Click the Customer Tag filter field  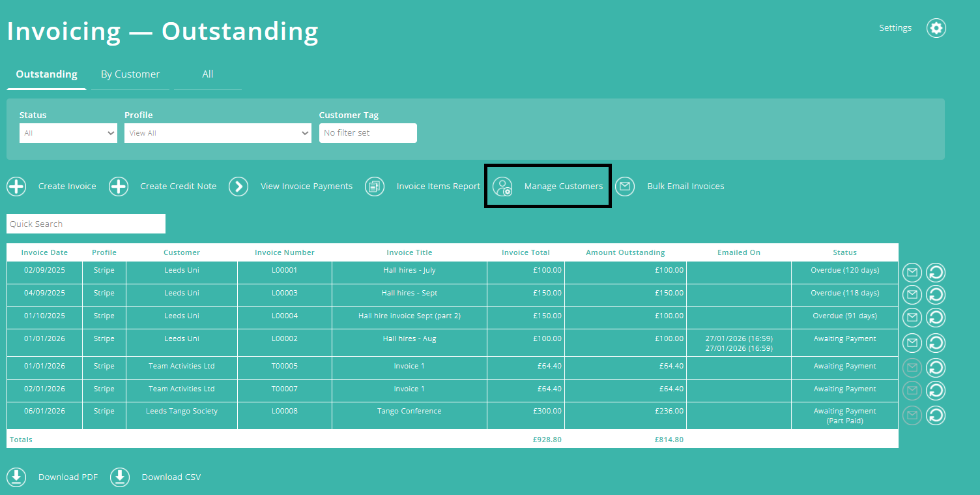click(367, 133)
